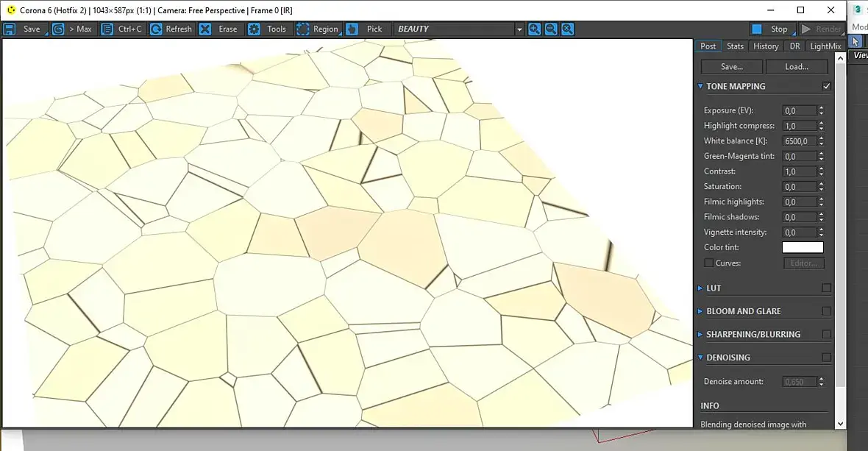Open the History tab
868x451 pixels.
coord(766,46)
